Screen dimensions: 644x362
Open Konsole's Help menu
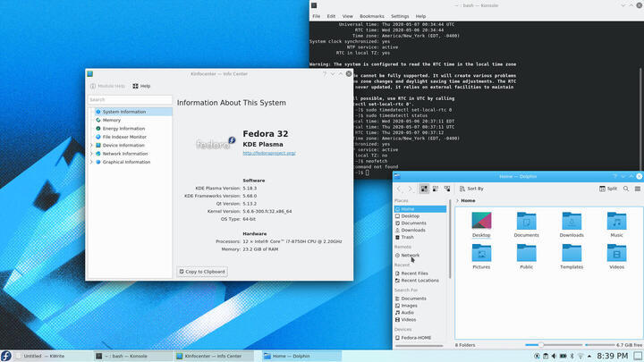pyautogui.click(x=420, y=16)
